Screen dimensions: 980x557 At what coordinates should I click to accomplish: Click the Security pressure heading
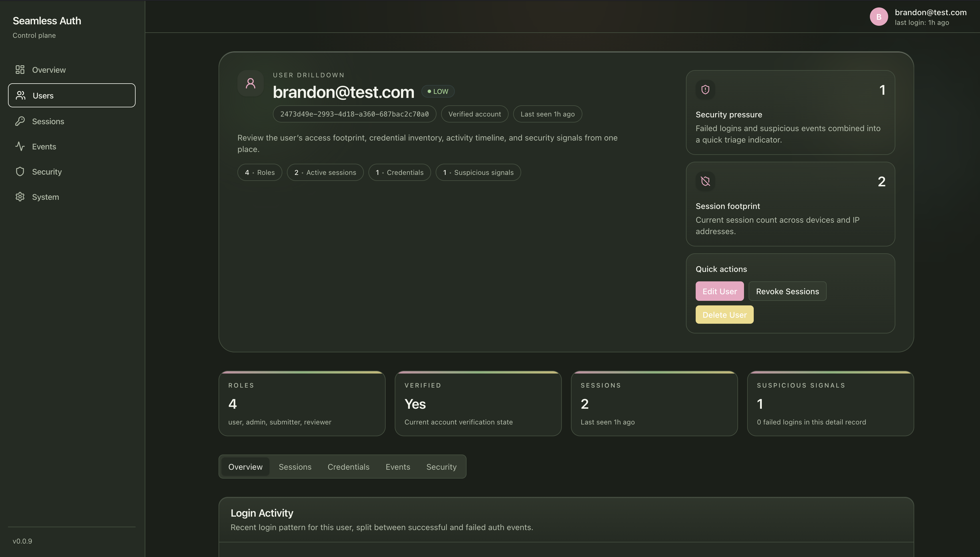tap(729, 114)
